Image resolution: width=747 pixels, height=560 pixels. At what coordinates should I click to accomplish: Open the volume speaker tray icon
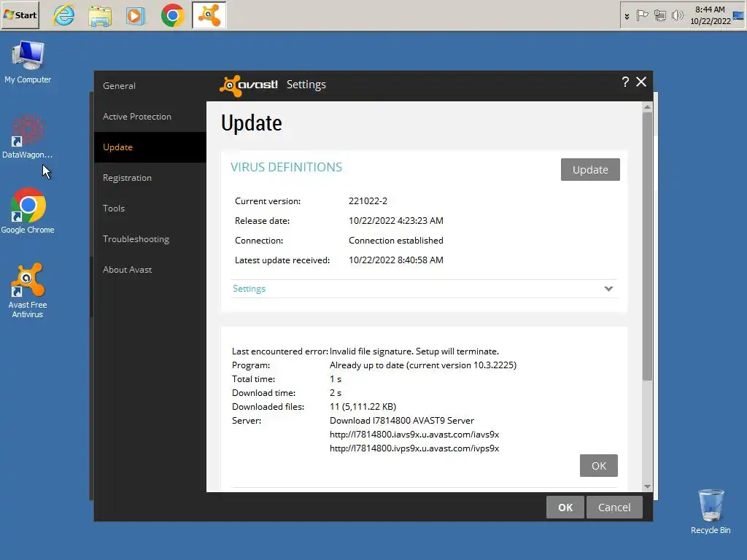[677, 16]
